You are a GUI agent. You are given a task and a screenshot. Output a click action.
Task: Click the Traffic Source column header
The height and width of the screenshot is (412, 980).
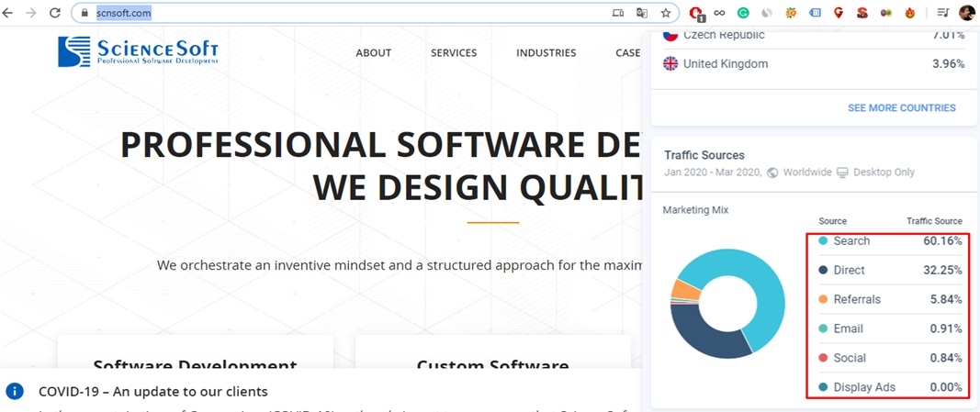click(x=934, y=221)
